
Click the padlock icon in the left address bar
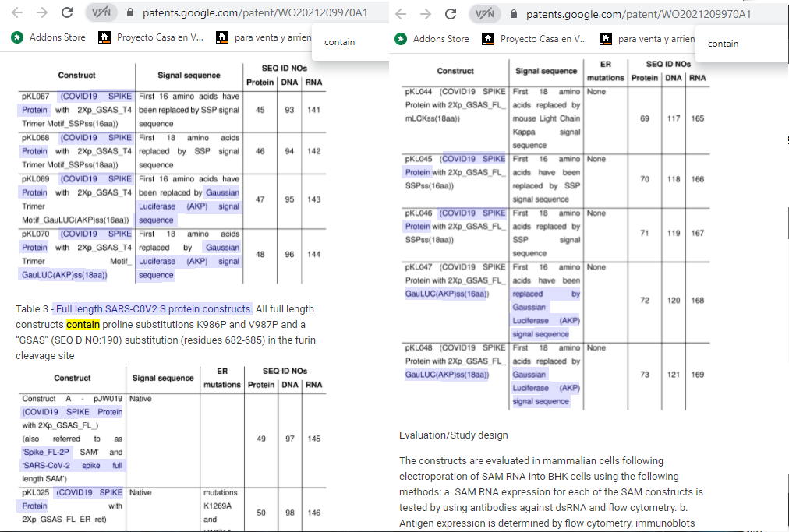pos(129,13)
